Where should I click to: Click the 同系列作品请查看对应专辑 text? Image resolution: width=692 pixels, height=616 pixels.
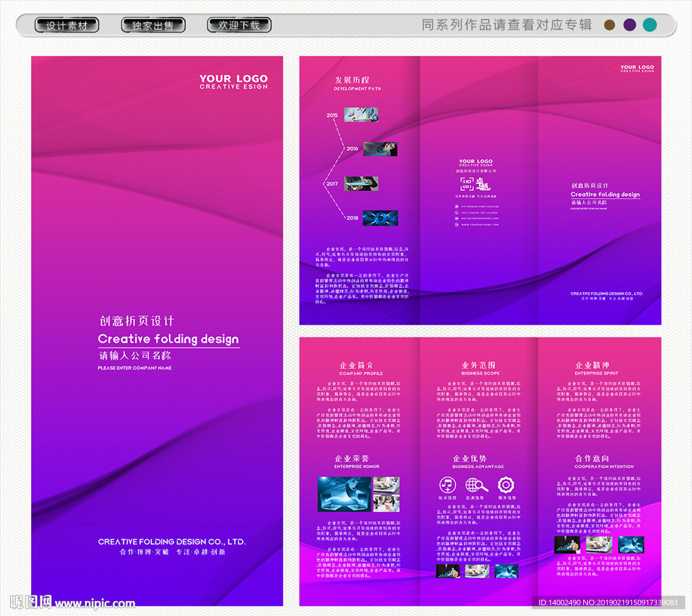coord(506,25)
